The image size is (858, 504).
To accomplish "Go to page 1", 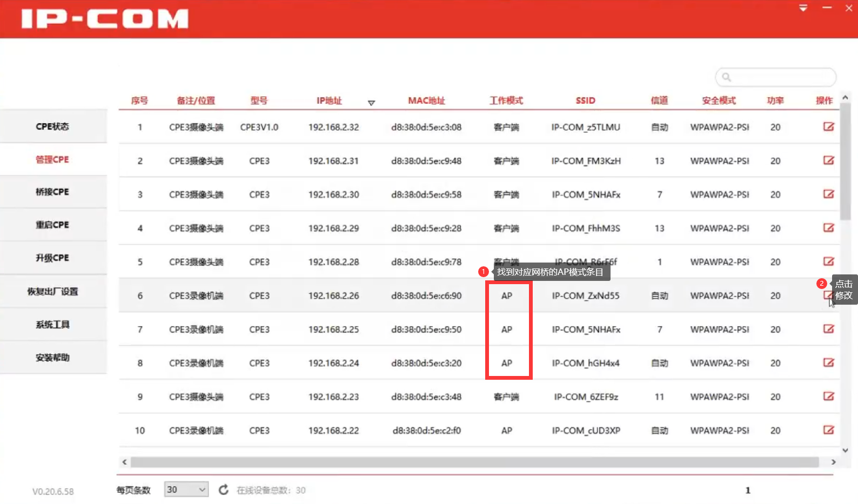I will [x=748, y=490].
